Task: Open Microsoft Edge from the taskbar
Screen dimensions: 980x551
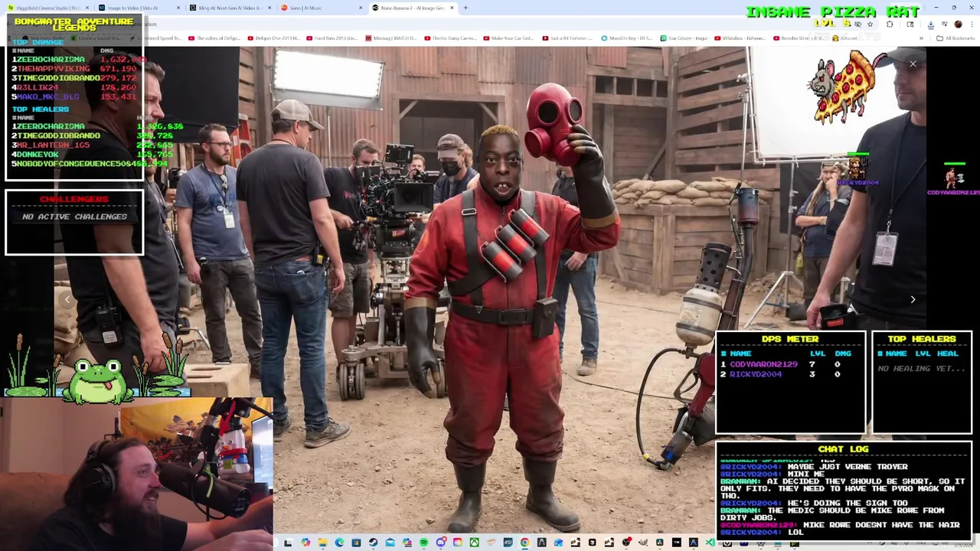Action: tap(339, 543)
